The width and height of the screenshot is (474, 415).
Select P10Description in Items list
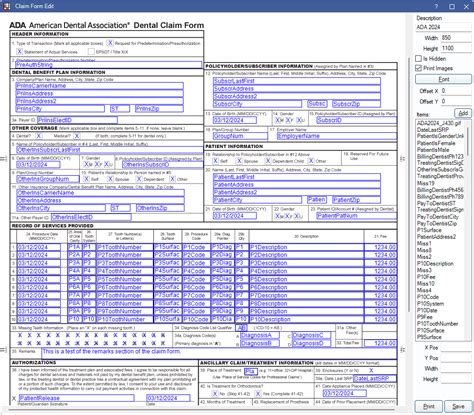(x=435, y=263)
